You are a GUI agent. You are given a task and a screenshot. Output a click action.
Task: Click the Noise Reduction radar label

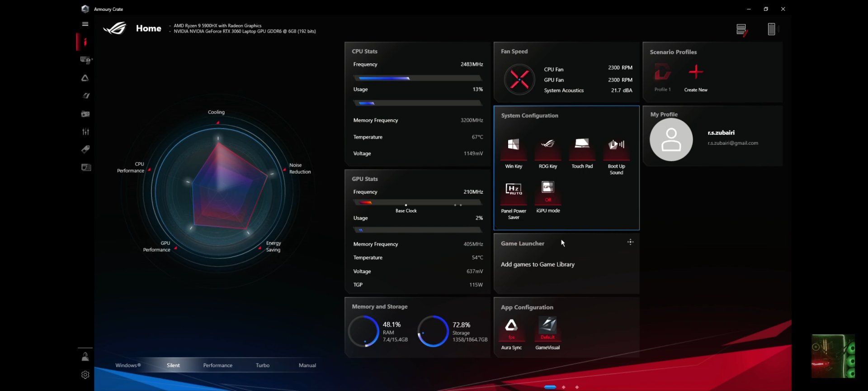[300, 168]
